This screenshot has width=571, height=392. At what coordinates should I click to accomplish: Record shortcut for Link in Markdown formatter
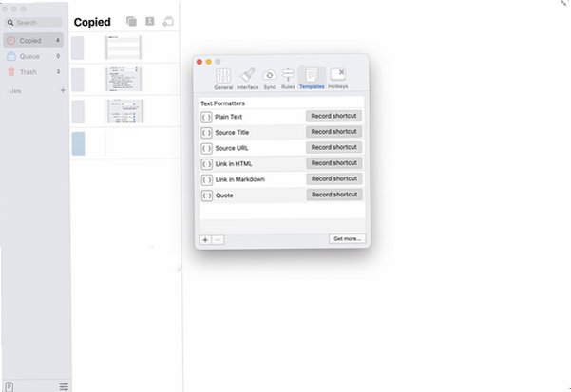(x=334, y=178)
